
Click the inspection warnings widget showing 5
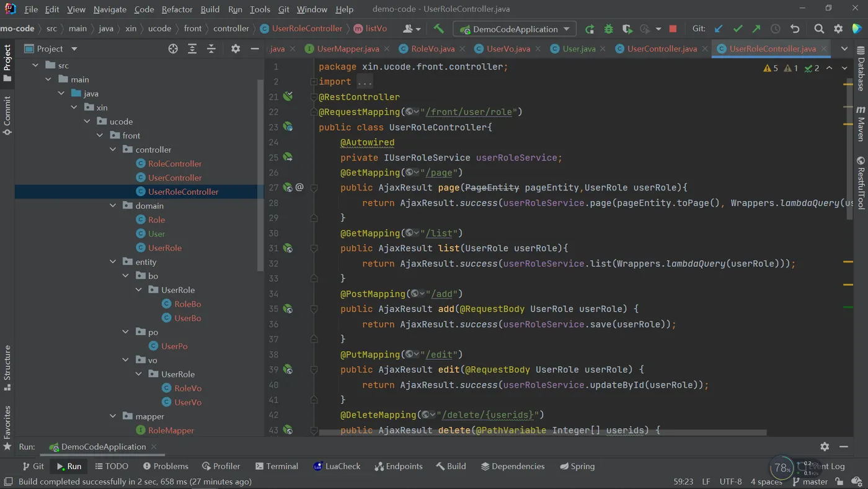pos(771,68)
